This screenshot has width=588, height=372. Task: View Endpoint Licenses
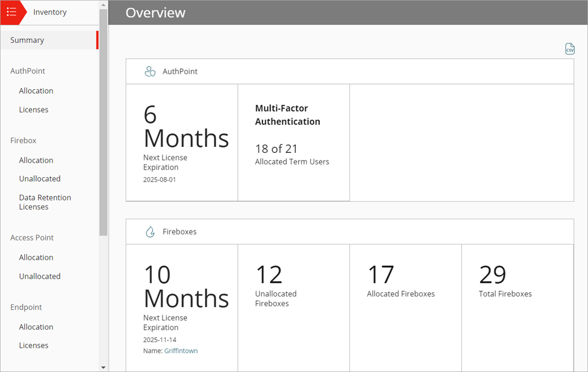[x=34, y=345]
